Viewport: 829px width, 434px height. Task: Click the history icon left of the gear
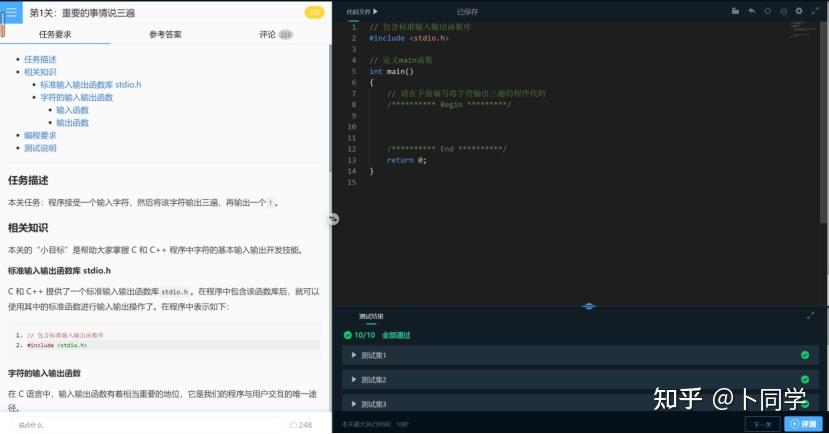click(784, 11)
